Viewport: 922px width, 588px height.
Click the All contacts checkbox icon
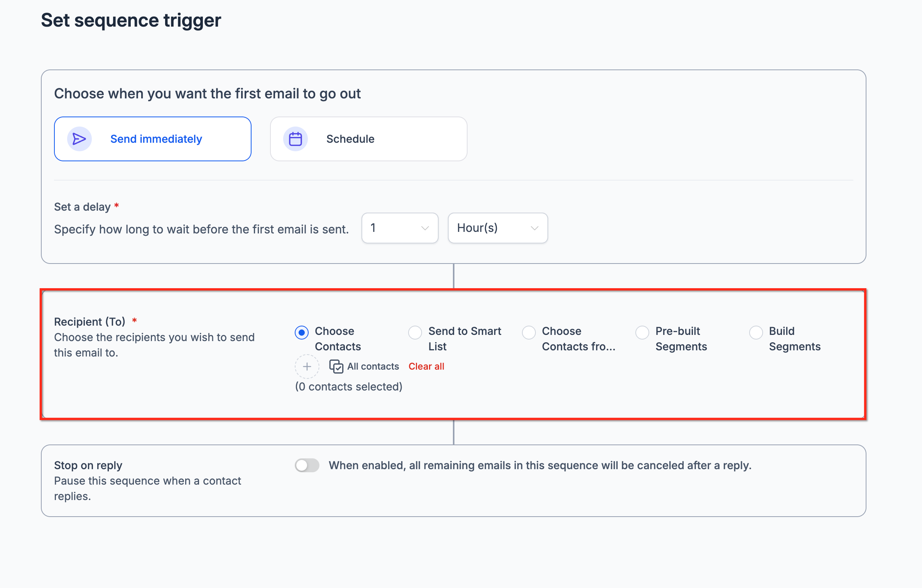coord(336,367)
